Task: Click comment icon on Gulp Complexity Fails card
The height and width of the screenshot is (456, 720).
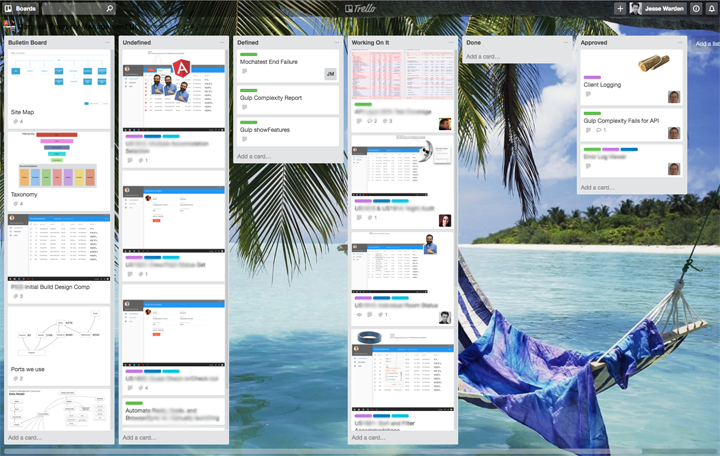Action: 599,130
